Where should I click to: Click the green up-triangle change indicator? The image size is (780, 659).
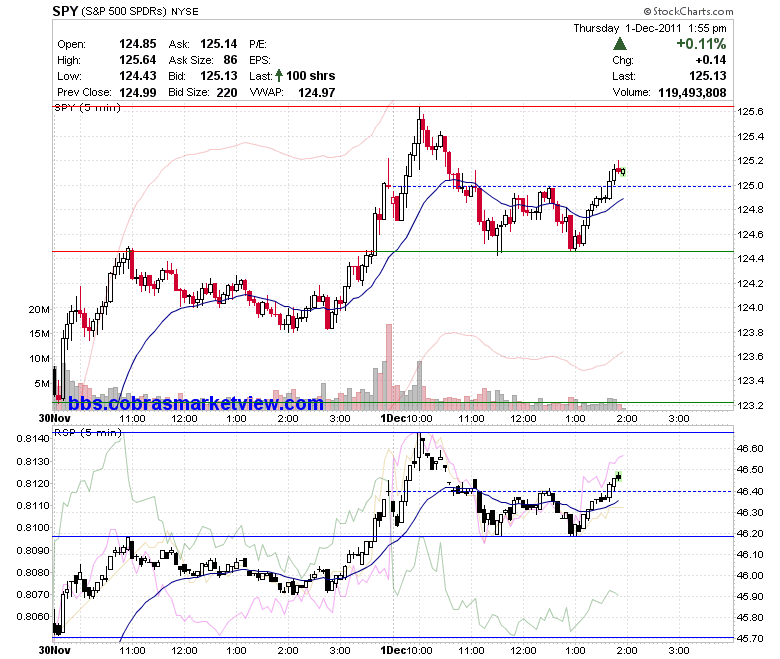[x=620, y=44]
